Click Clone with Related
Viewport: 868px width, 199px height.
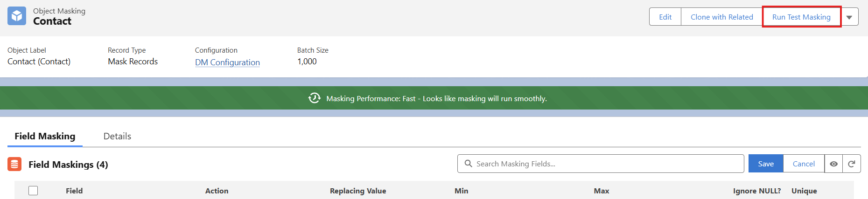(721, 17)
